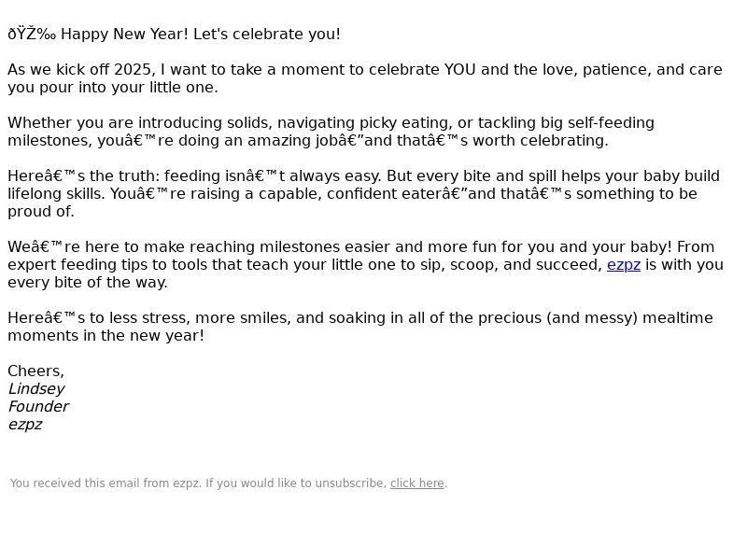Click the unsubscribe "click here" link
747x560 pixels.
pos(416,483)
